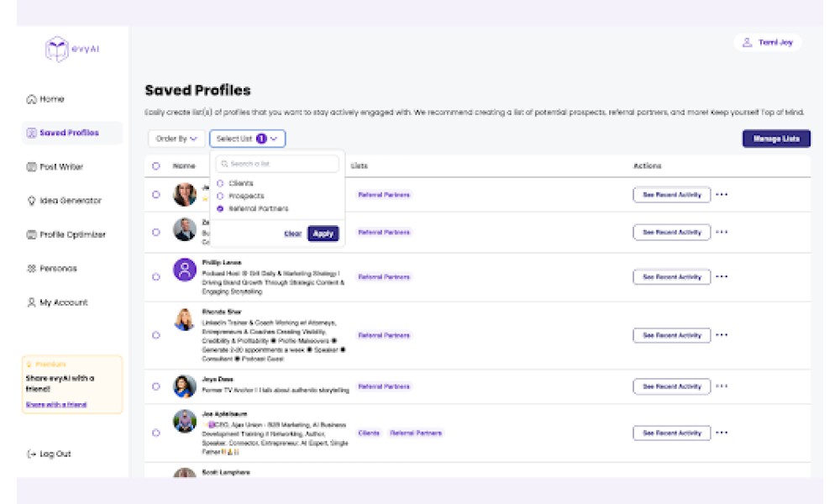Viewport: 840px width, 504px height.
Task: Click the Personas sidebar icon
Action: pyautogui.click(x=32, y=268)
